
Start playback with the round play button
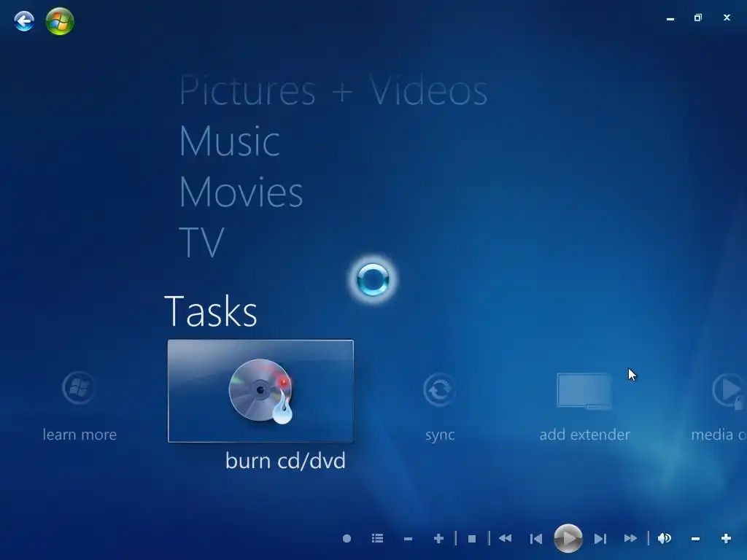click(x=568, y=539)
